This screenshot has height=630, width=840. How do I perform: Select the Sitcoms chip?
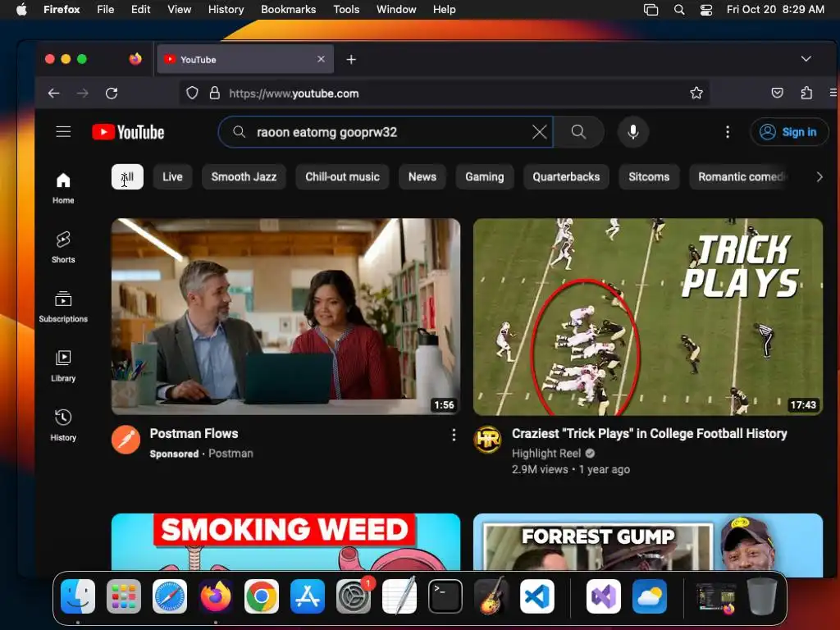649,177
